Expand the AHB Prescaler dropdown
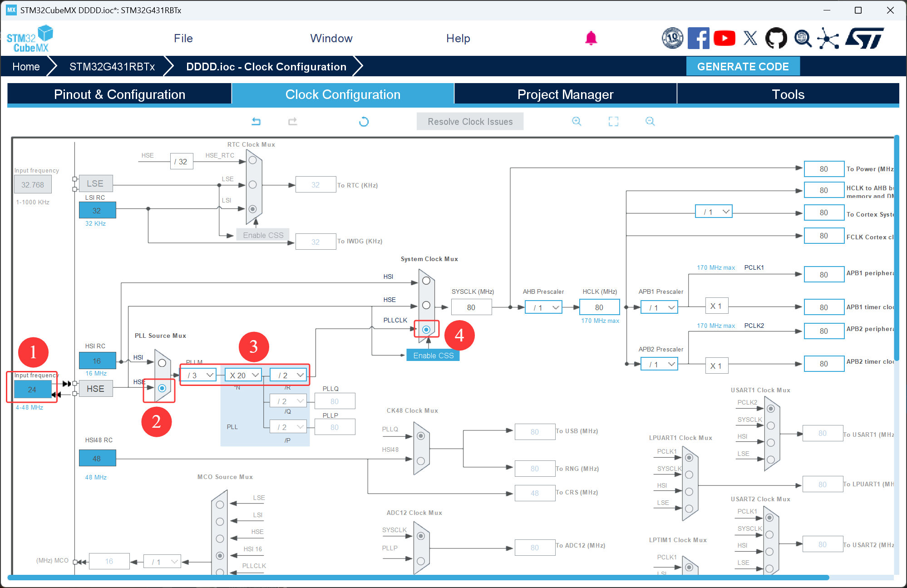The height and width of the screenshot is (588, 907). click(x=544, y=307)
